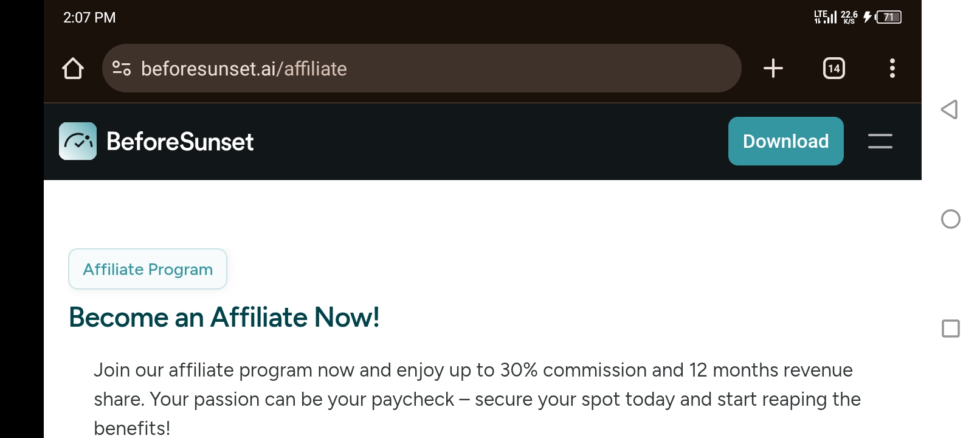Click the Become an Affiliate Now heading
The image size is (980, 438).
pyautogui.click(x=224, y=317)
